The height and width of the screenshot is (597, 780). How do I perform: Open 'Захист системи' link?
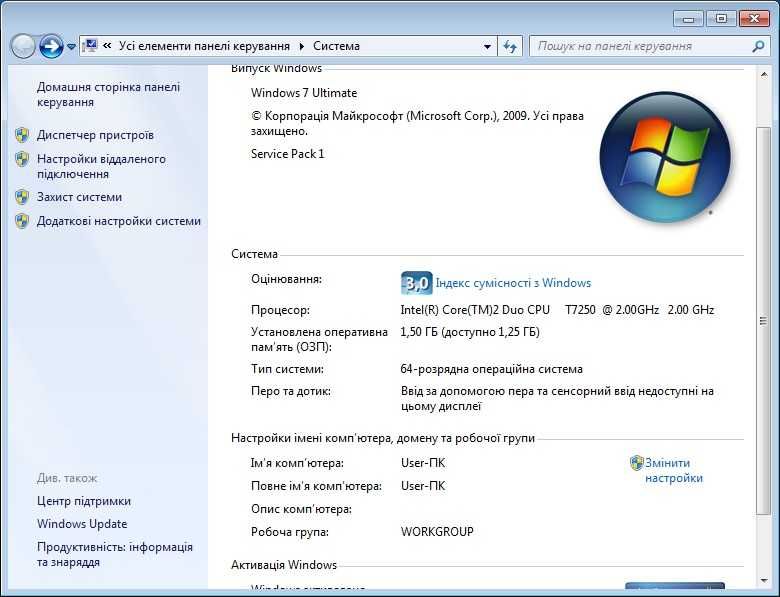coord(79,197)
